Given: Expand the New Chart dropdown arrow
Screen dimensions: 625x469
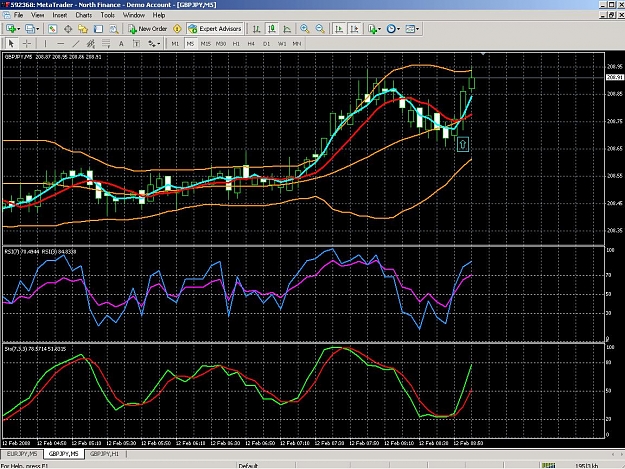Looking at the screenshot, I should point(19,29).
